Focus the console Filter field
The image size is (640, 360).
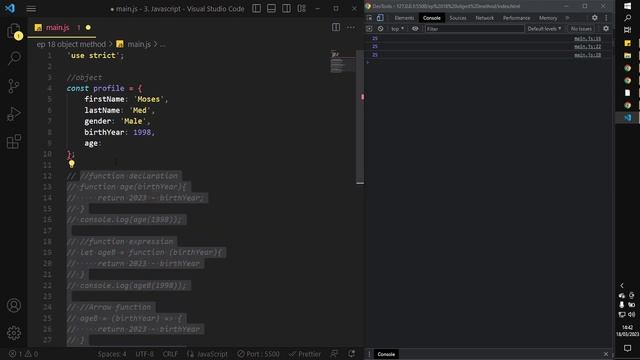[x=474, y=29]
